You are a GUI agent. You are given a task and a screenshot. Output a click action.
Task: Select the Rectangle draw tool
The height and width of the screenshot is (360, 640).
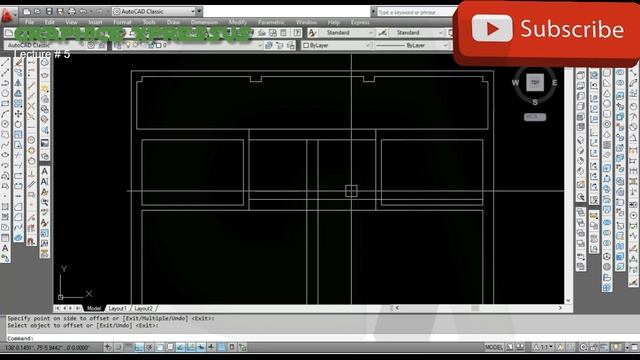click(5, 104)
